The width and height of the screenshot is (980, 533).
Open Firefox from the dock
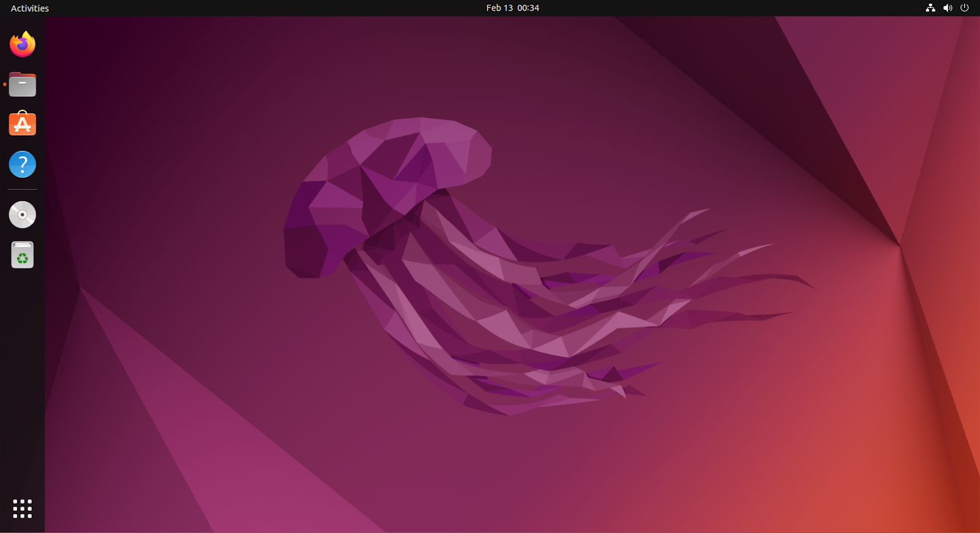point(23,44)
